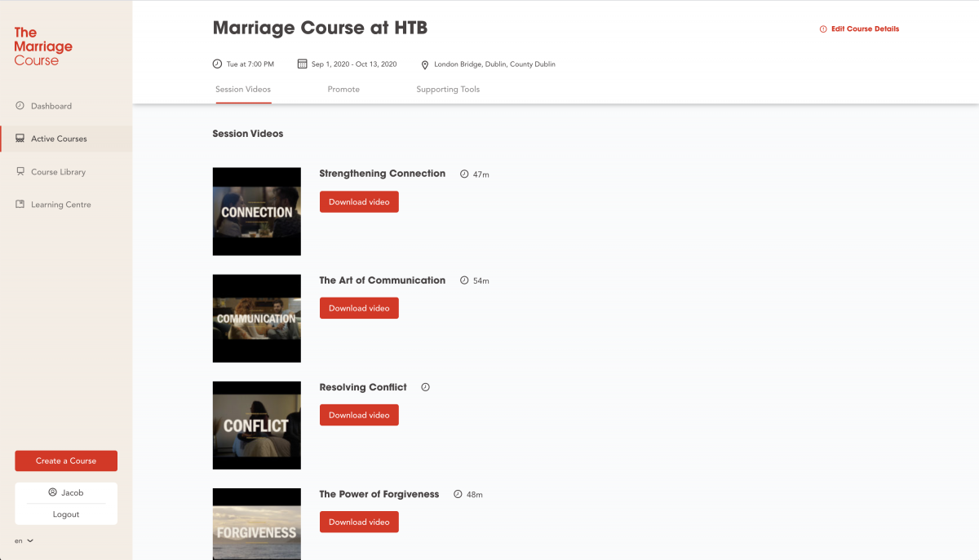The width and height of the screenshot is (979, 560).
Task: Click the Sep 1, 2020 - Oct 13, 2020 date text
Action: click(x=354, y=64)
